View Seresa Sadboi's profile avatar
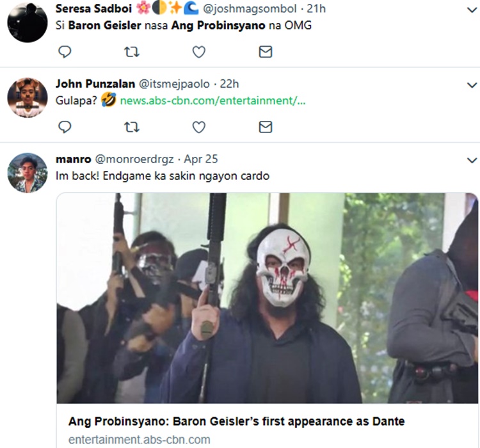 [28, 22]
